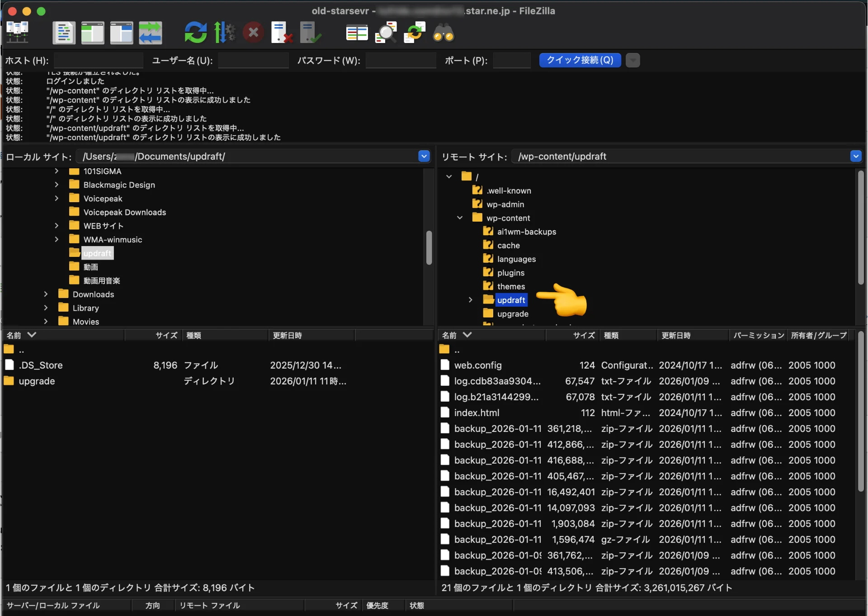This screenshot has width=868, height=616.
Task: Toggle message log display icon
Action: [x=64, y=33]
